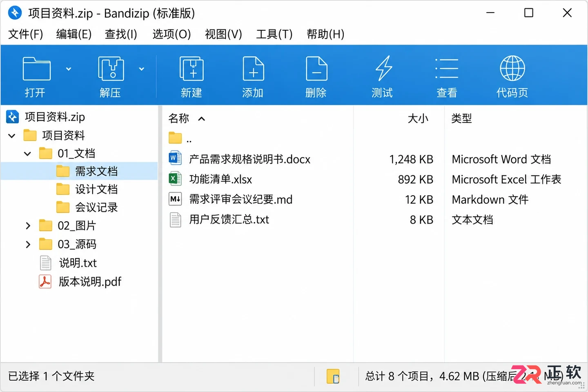Click the Extract (解压) toolbar icon
The image size is (588, 392).
[x=111, y=69]
